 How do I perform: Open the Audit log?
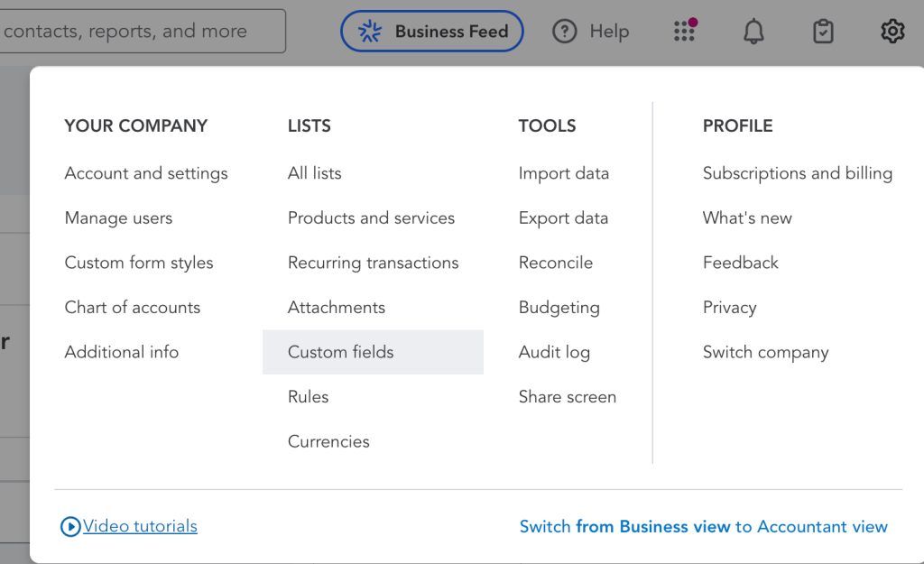(554, 352)
